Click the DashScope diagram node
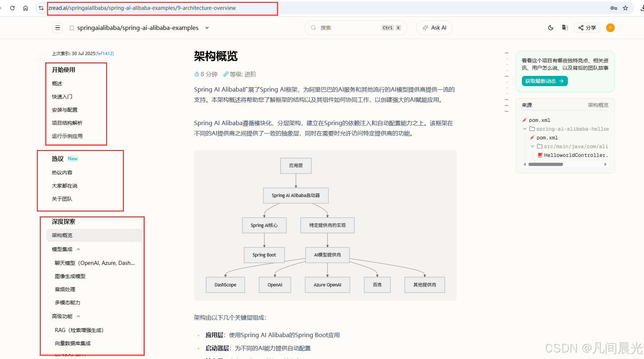Screen dimensions: 644x359 [225, 285]
